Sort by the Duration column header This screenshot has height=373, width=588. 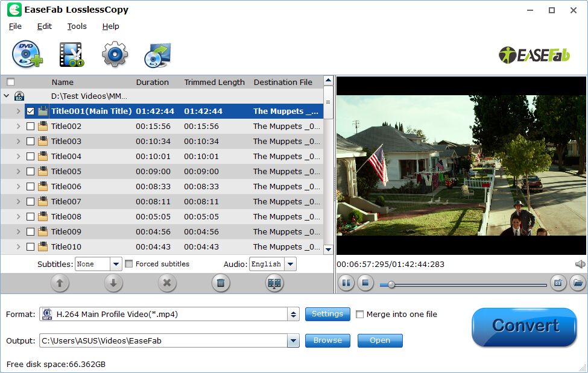click(152, 82)
